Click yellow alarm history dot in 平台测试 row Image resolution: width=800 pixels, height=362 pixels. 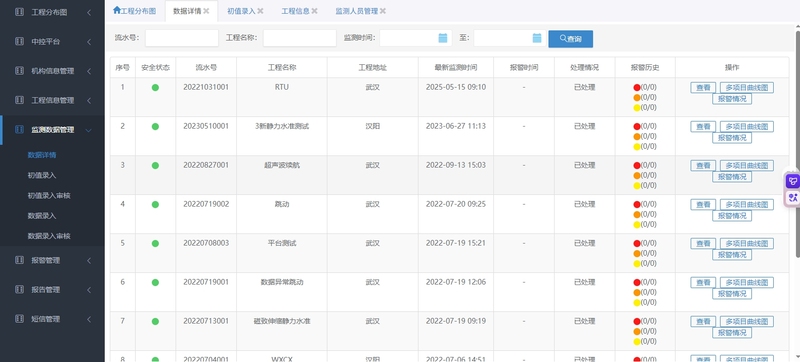(x=637, y=264)
